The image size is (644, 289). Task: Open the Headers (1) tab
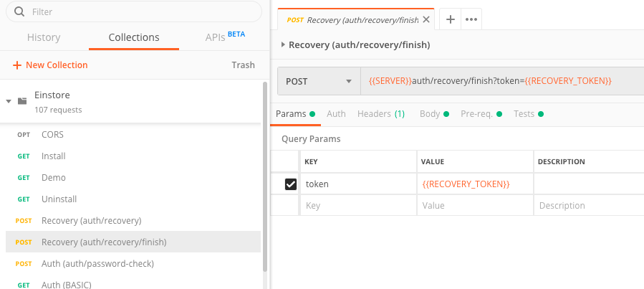[381, 114]
